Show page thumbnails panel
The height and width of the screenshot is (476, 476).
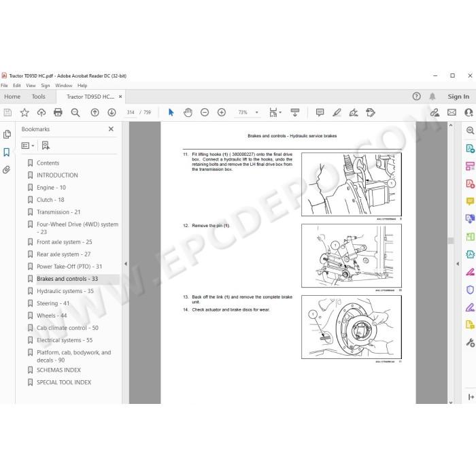(x=7, y=135)
